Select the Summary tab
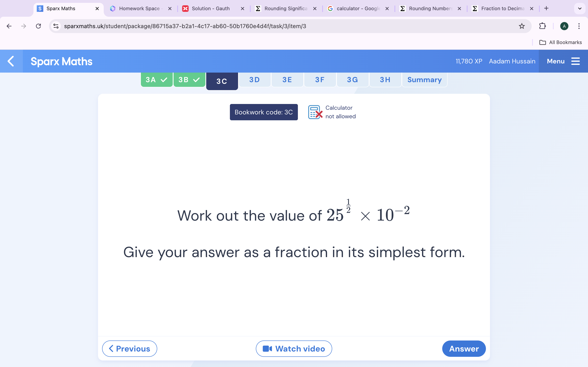Viewport: 588px width, 367px height. pyautogui.click(x=424, y=80)
